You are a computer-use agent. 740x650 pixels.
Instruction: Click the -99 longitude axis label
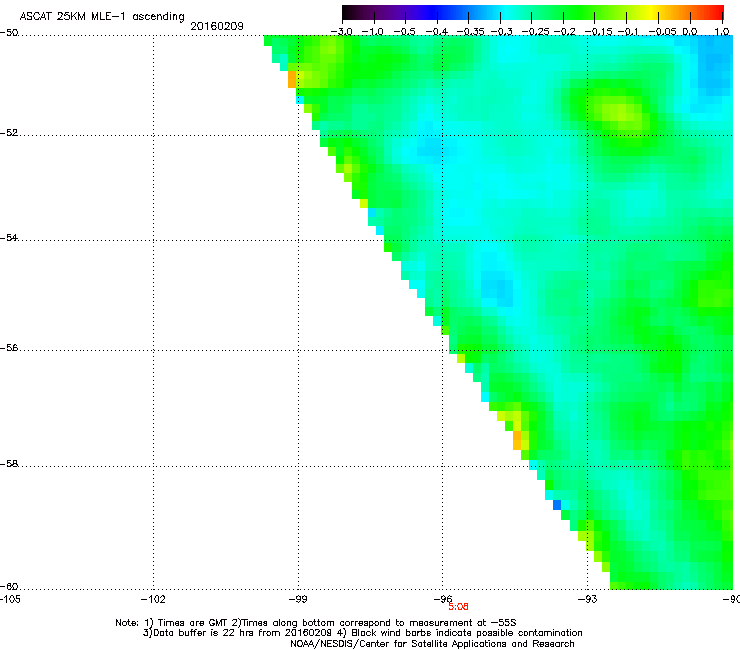pos(298,599)
